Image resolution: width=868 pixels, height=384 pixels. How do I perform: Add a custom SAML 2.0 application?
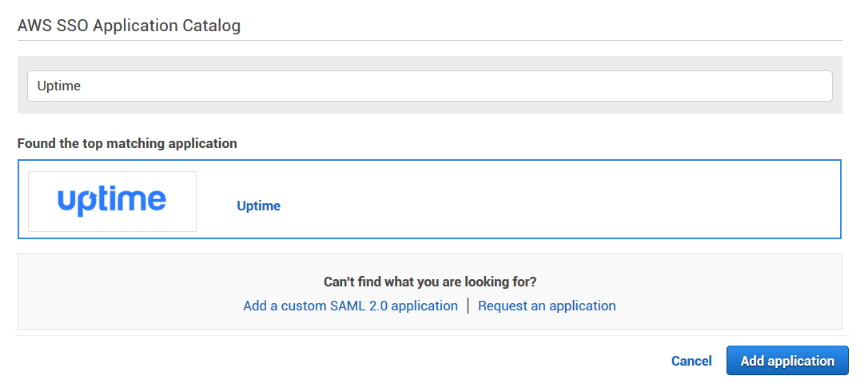(x=350, y=306)
